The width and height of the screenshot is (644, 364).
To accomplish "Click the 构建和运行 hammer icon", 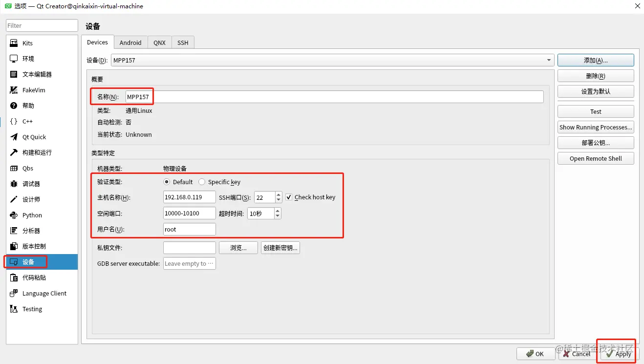I will click(14, 152).
